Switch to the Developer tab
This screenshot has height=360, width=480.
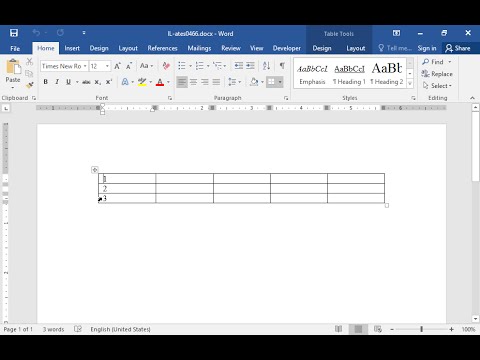pos(287,48)
